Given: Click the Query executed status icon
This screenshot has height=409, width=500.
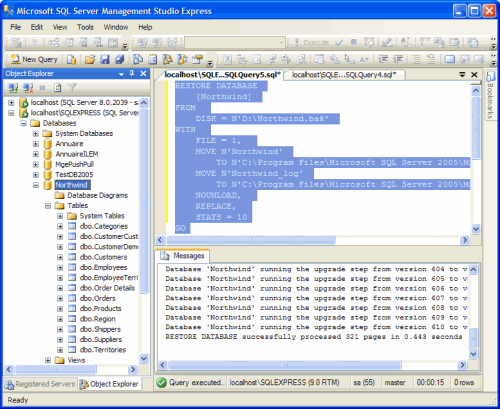Looking at the screenshot, I should (x=161, y=383).
